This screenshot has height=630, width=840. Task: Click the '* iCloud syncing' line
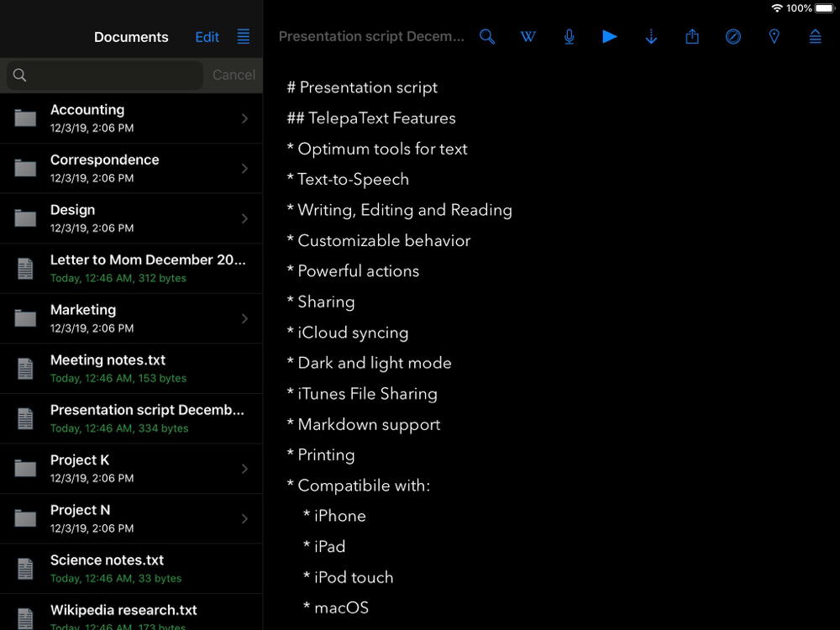click(348, 333)
